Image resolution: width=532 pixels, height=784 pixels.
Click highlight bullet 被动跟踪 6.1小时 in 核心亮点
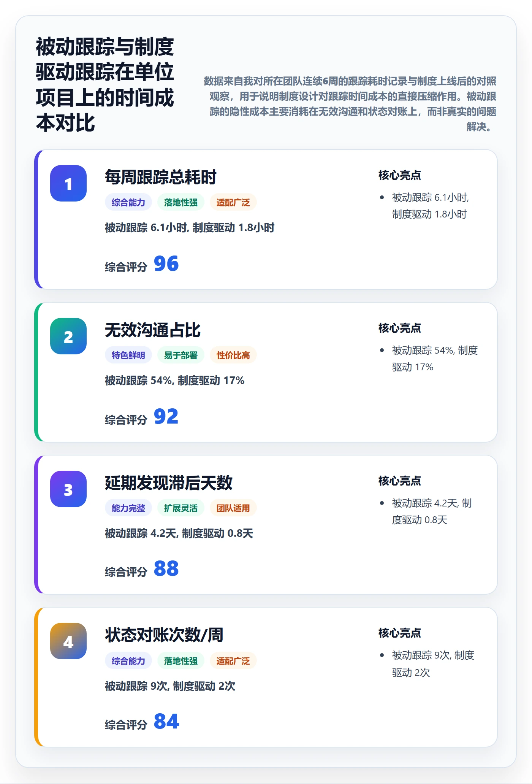coord(431,206)
